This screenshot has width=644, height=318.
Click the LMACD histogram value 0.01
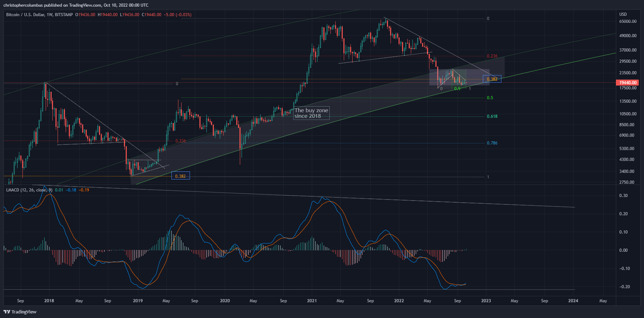coord(59,190)
